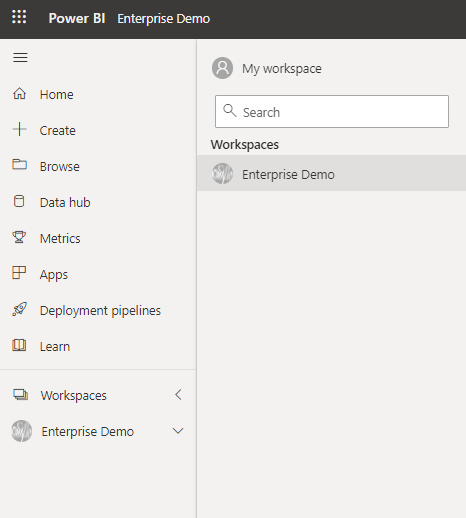Open the app launcher waffle icon
Screen dimensions: 466x518
(19, 17)
